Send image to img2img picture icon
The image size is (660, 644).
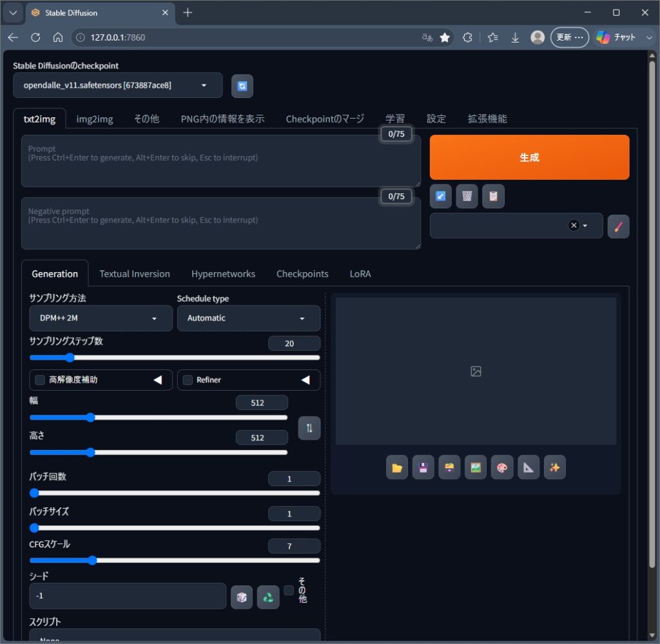[476, 467]
